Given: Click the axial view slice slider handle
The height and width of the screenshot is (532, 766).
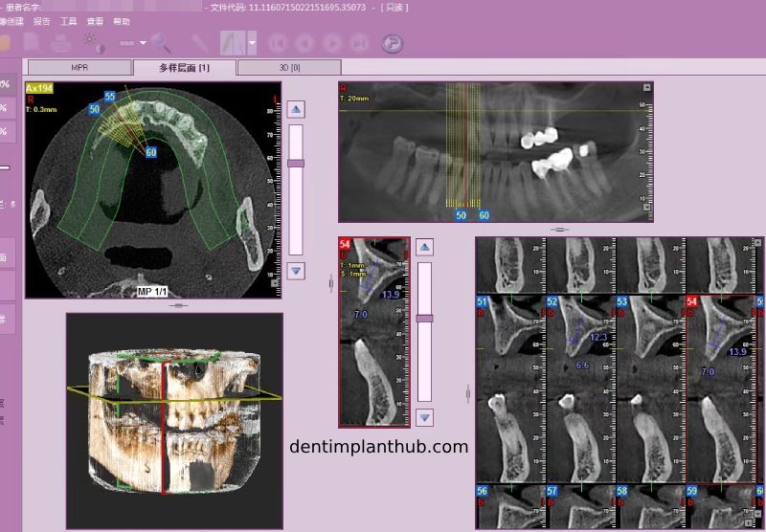Looking at the screenshot, I should point(296,164).
